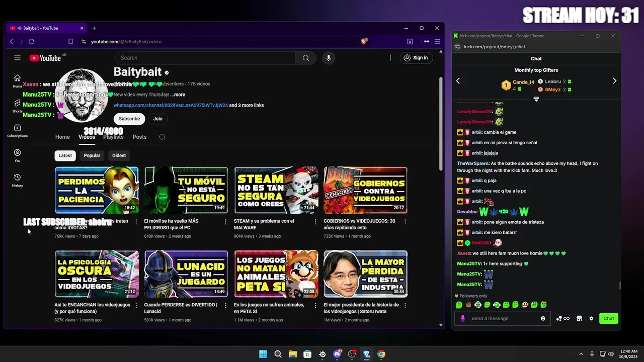Open a new browser tab
The width and height of the screenshot is (644, 362).
pos(94,28)
